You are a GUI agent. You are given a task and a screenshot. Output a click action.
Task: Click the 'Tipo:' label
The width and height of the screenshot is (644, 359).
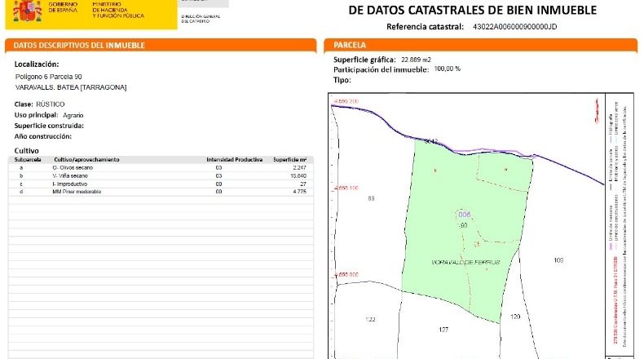coord(342,80)
